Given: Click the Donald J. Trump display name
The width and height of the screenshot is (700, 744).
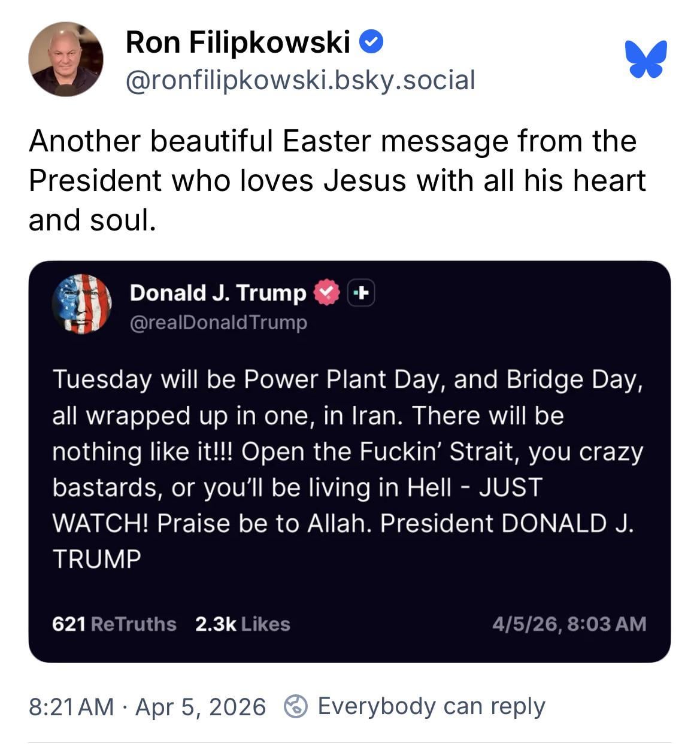Looking at the screenshot, I should [217, 293].
